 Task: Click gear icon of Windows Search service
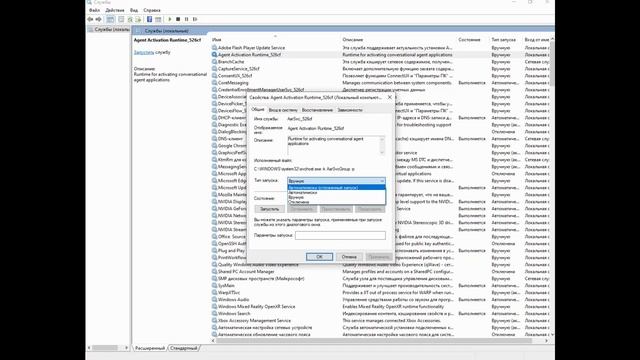[214, 313]
